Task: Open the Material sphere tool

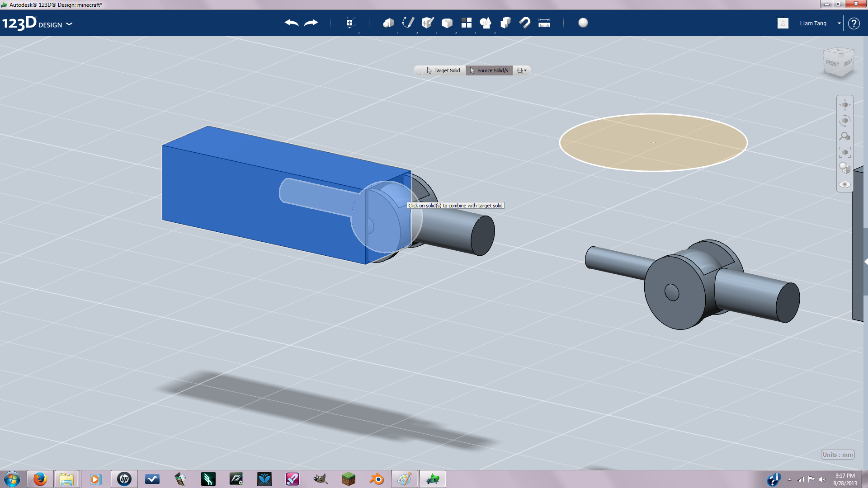Action: coord(583,23)
